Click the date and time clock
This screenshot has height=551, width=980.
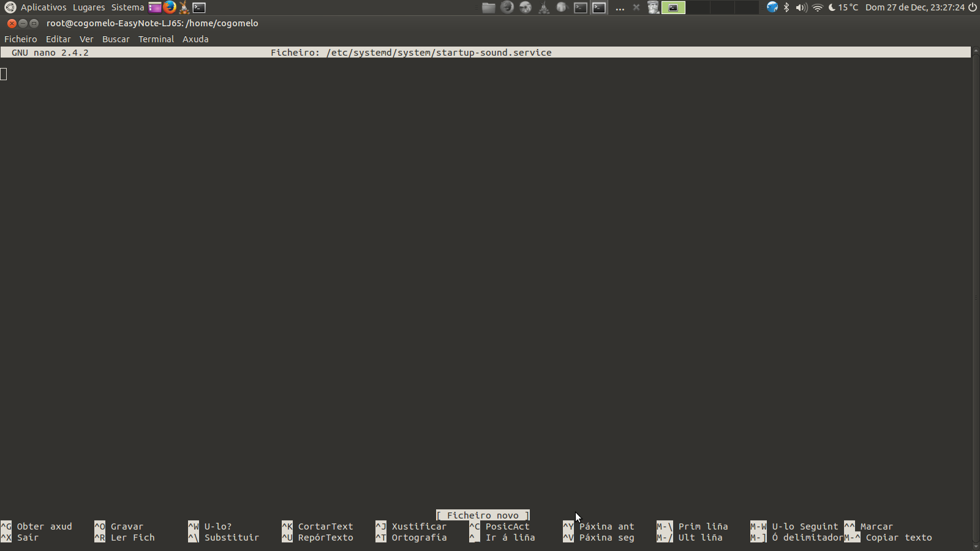[914, 7]
